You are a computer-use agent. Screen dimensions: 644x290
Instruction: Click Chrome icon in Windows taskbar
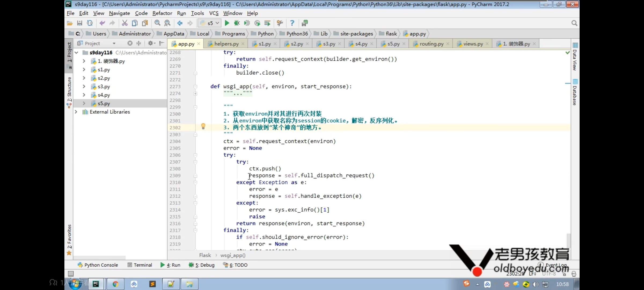[x=115, y=284]
